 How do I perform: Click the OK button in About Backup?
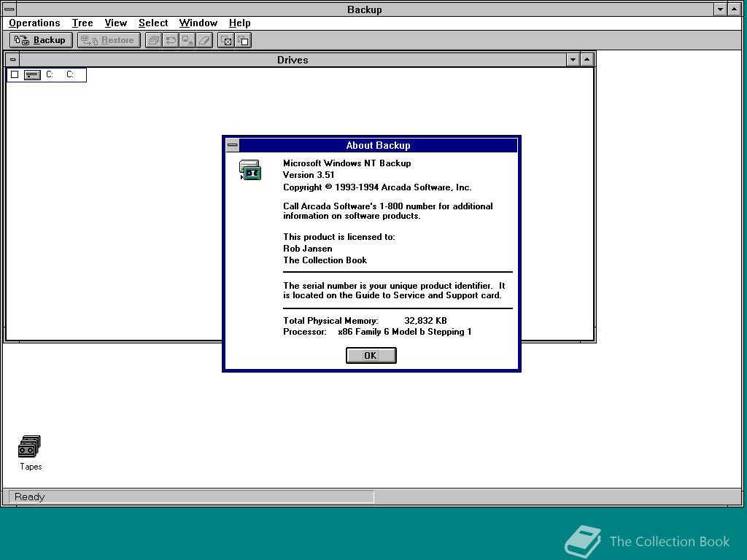coord(371,355)
